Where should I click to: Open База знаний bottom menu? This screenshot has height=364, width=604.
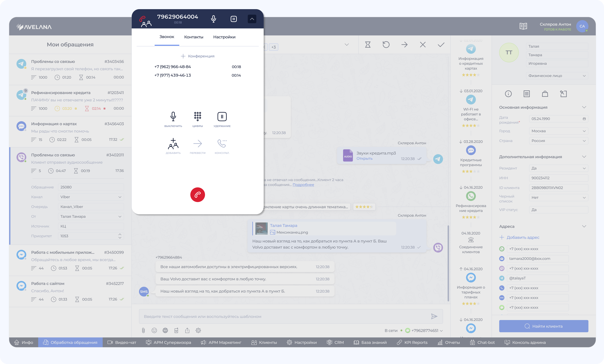370,342
